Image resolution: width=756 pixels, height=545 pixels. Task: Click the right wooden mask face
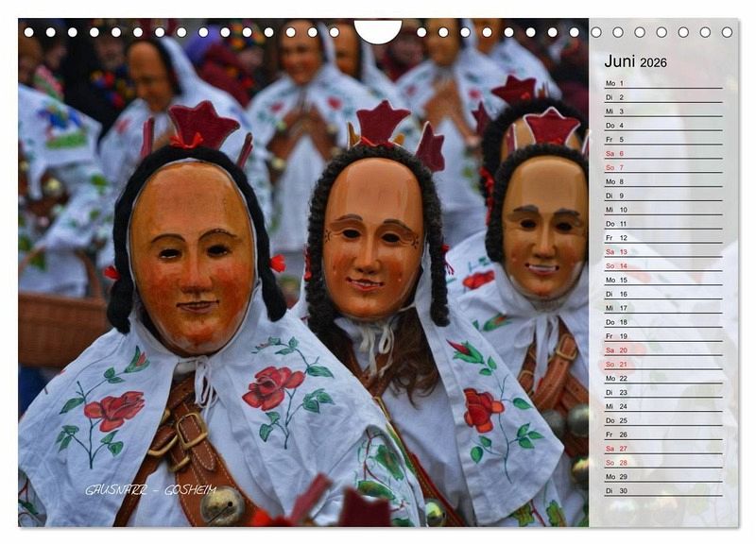coord(544,225)
